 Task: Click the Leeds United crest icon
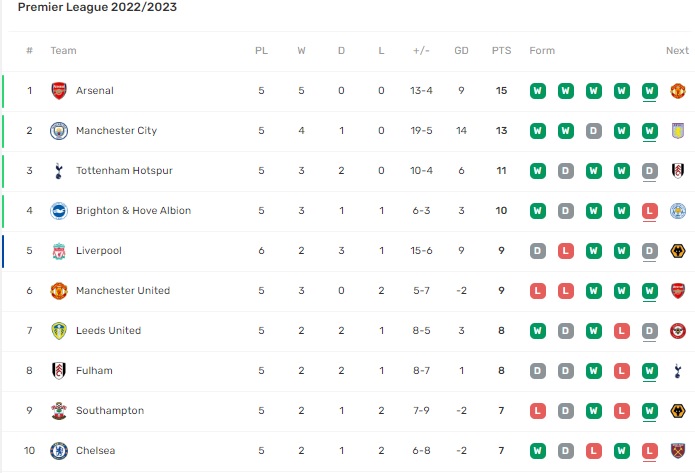(59, 331)
